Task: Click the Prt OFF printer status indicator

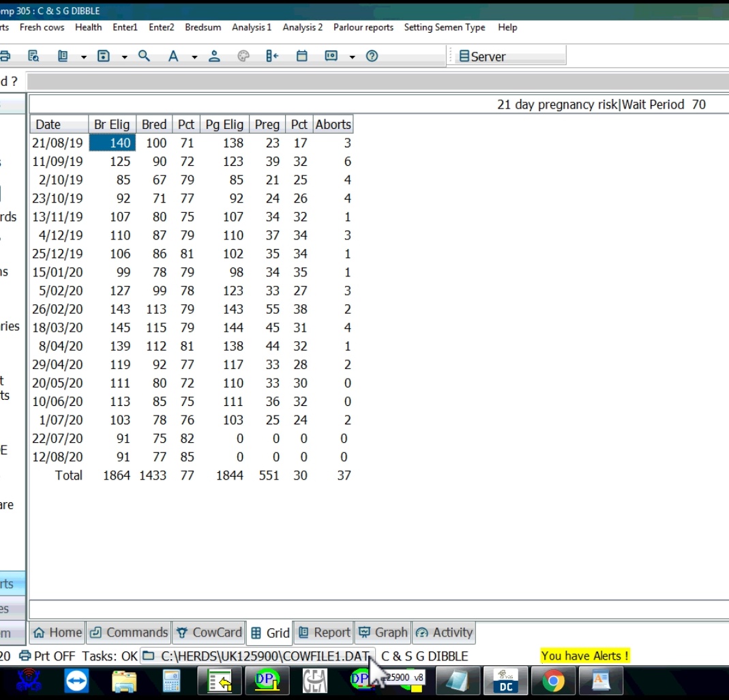Action: pyautogui.click(x=48, y=656)
